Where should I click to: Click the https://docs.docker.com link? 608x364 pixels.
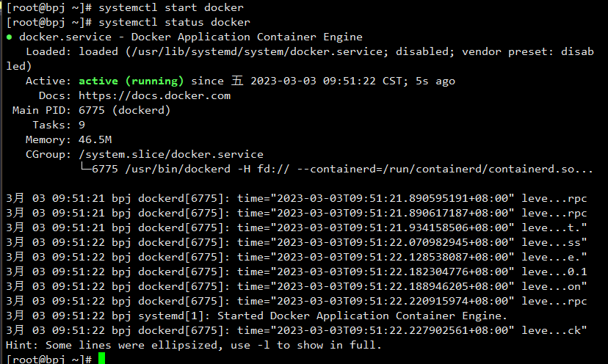[x=155, y=95]
